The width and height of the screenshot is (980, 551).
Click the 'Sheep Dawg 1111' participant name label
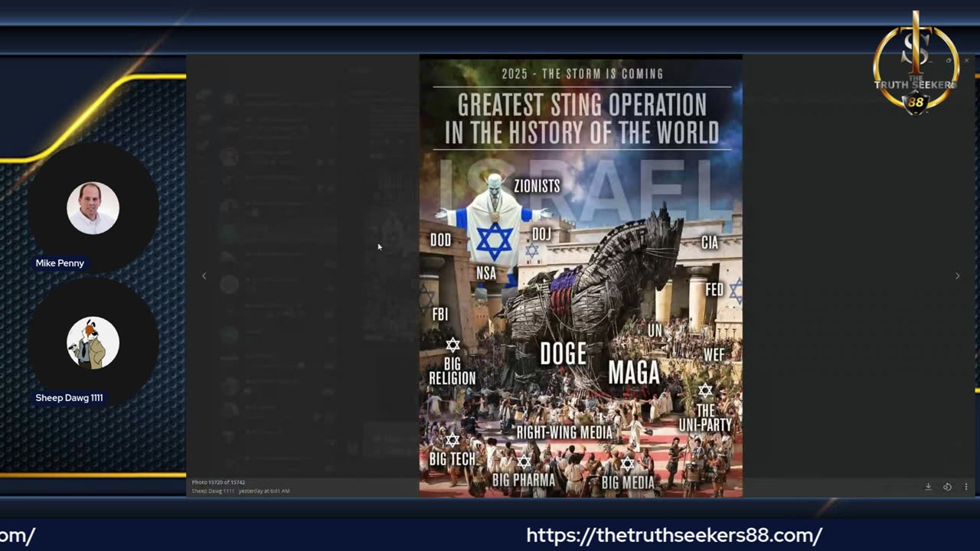[69, 398]
